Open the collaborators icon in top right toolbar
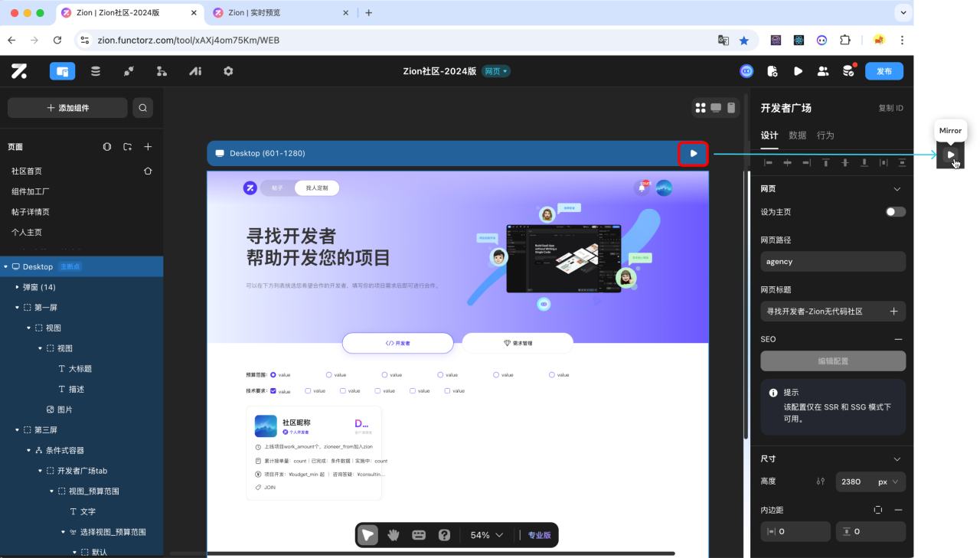The image size is (980, 558). (x=823, y=70)
